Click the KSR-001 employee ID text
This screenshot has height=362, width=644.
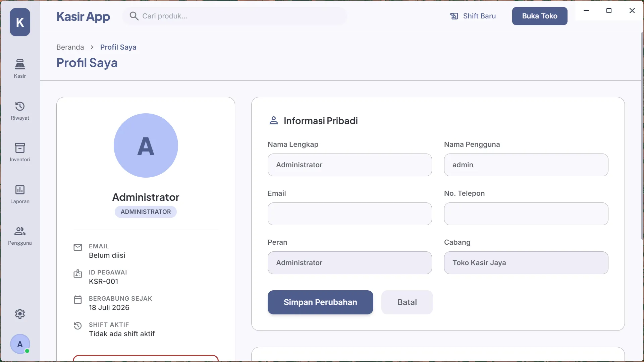[x=104, y=282]
